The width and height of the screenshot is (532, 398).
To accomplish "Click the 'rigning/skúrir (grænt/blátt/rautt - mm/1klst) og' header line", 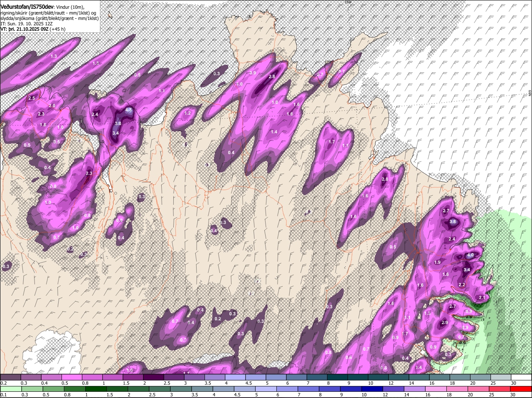I will pyautogui.click(x=48, y=13).
